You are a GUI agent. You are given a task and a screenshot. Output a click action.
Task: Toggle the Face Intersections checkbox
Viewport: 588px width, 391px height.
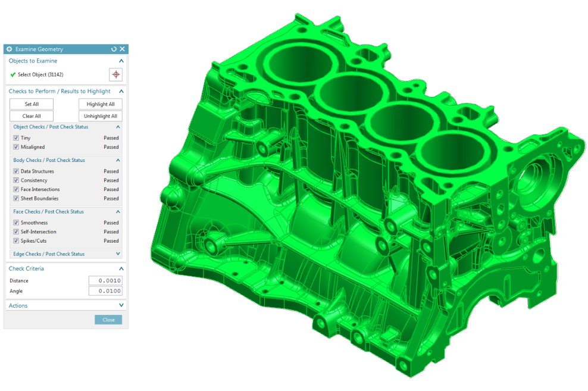click(16, 189)
